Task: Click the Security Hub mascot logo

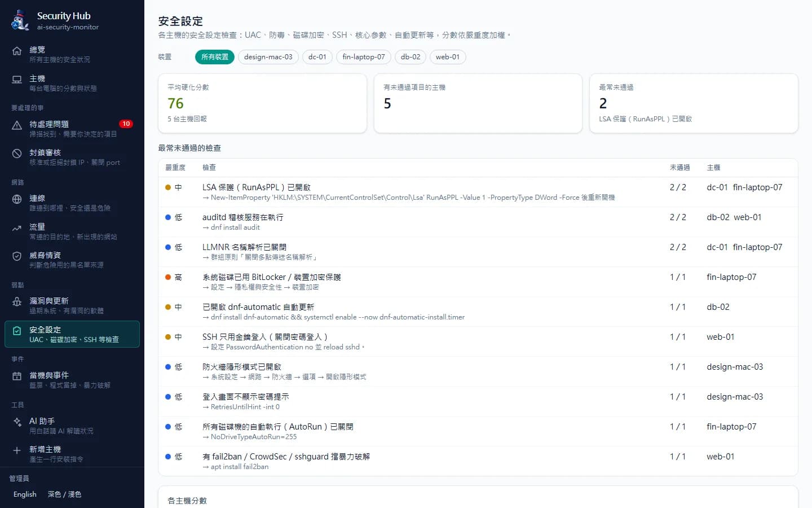Action: pyautogui.click(x=20, y=20)
